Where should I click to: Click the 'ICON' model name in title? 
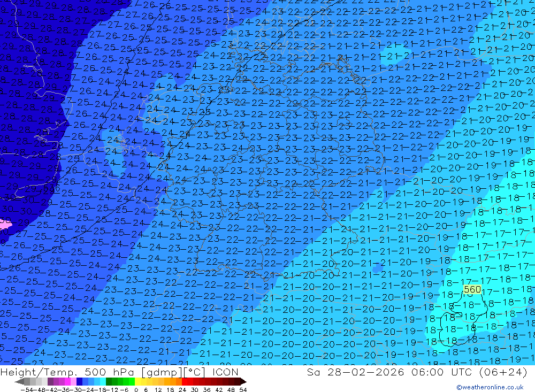point(225,372)
